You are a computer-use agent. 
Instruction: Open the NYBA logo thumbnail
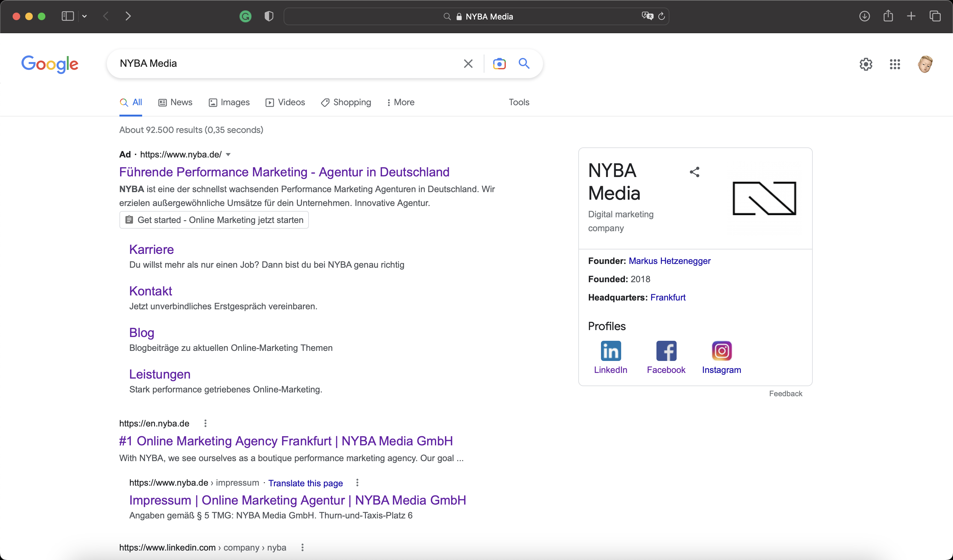click(x=764, y=198)
